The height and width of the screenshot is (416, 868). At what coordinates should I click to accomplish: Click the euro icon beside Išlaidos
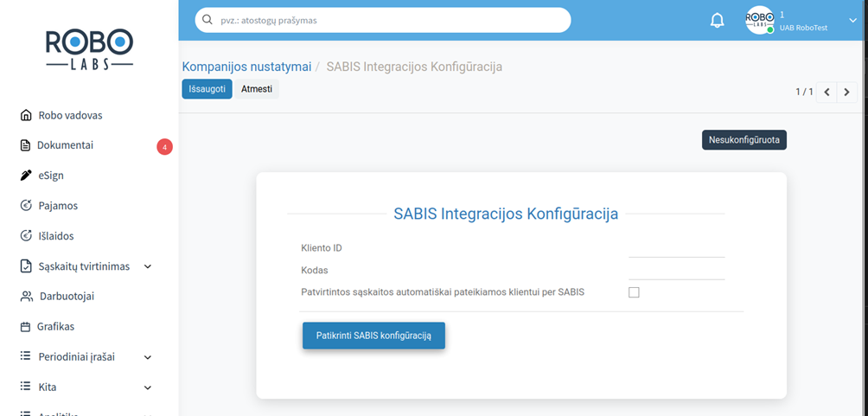[25, 236]
